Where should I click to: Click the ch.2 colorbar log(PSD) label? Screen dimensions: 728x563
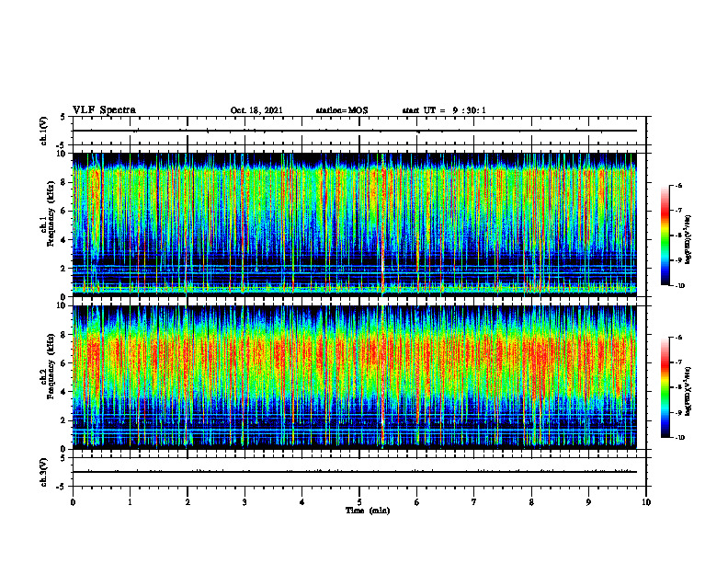(x=688, y=391)
